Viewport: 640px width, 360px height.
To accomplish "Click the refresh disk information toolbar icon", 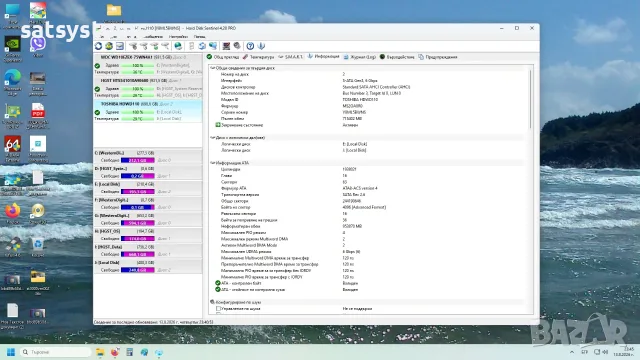I will coord(98,46).
